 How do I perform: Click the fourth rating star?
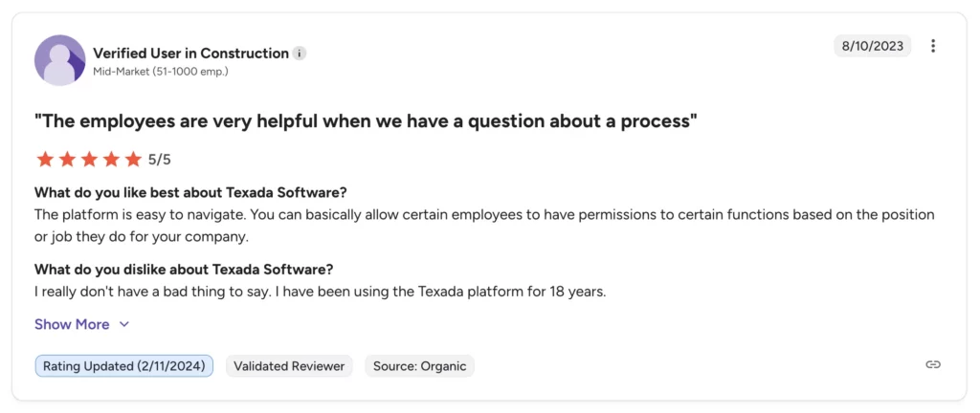[111, 159]
